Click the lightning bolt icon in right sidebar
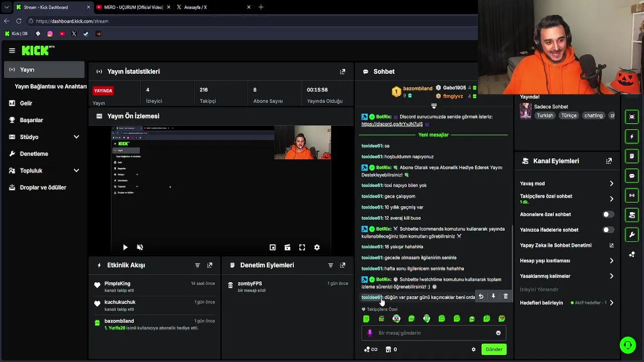 632,137
